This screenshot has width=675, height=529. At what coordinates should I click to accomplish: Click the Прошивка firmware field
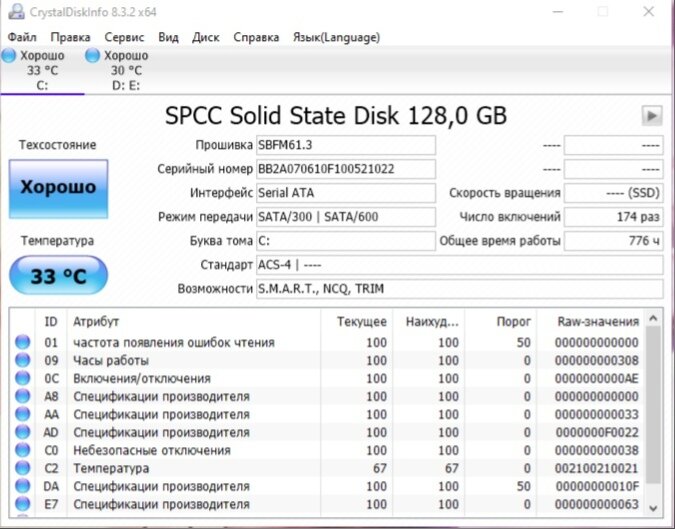[346, 145]
